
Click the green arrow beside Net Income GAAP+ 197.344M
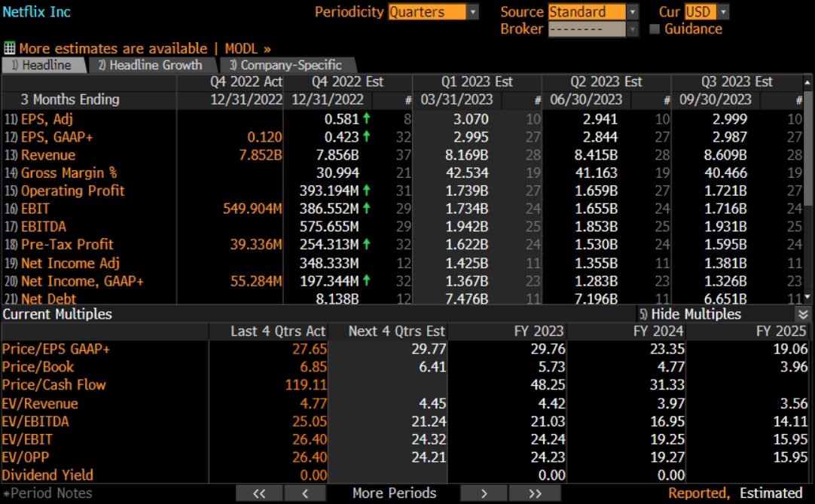(366, 281)
